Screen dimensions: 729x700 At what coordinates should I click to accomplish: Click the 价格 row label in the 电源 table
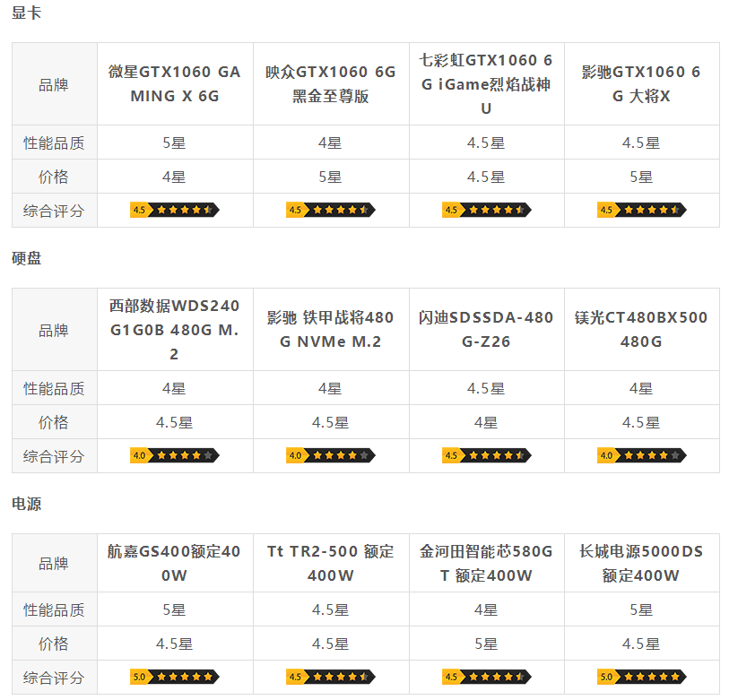[54, 644]
